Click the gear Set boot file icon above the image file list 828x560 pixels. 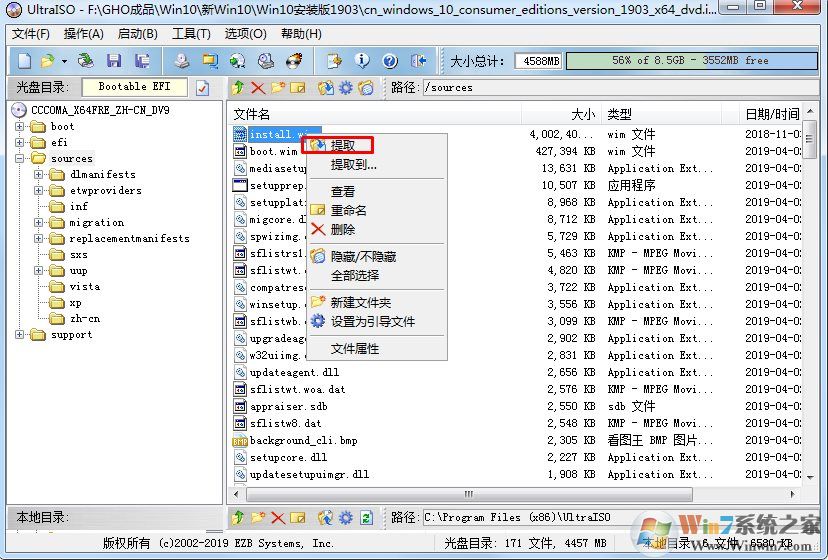pos(346,88)
